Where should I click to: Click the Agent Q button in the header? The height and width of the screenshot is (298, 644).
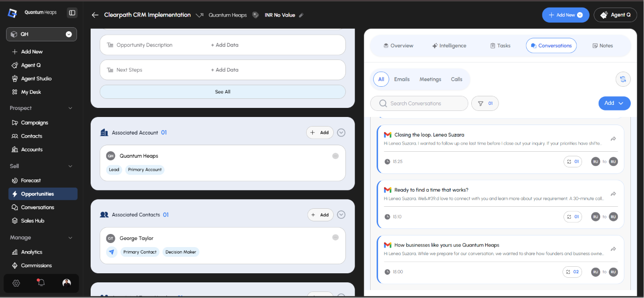pyautogui.click(x=615, y=15)
